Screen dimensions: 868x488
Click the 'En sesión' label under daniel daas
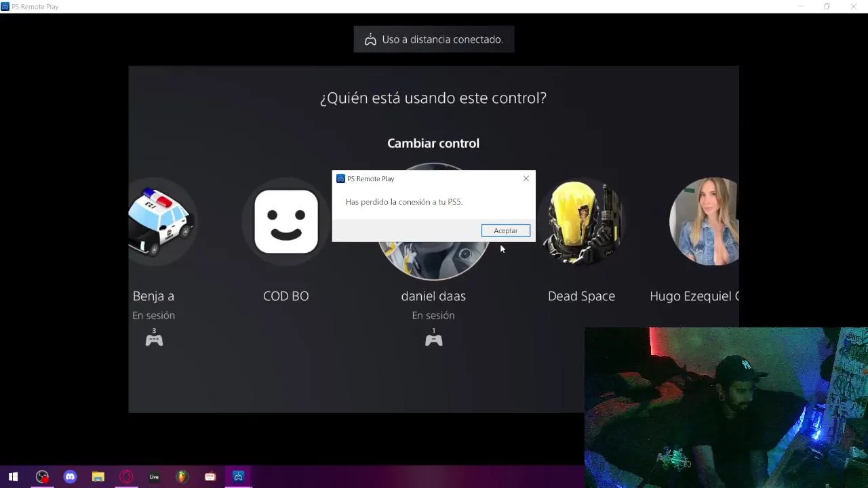(x=433, y=315)
